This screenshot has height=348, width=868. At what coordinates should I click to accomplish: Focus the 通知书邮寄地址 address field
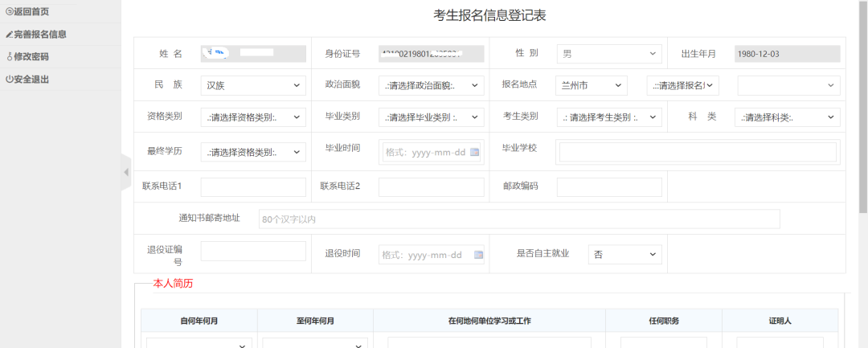tap(519, 219)
